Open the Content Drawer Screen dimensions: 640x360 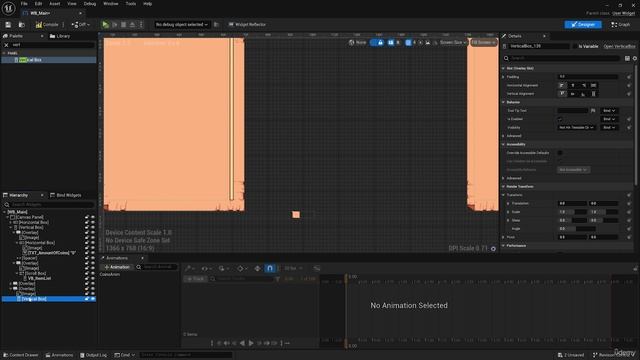click(x=20, y=355)
